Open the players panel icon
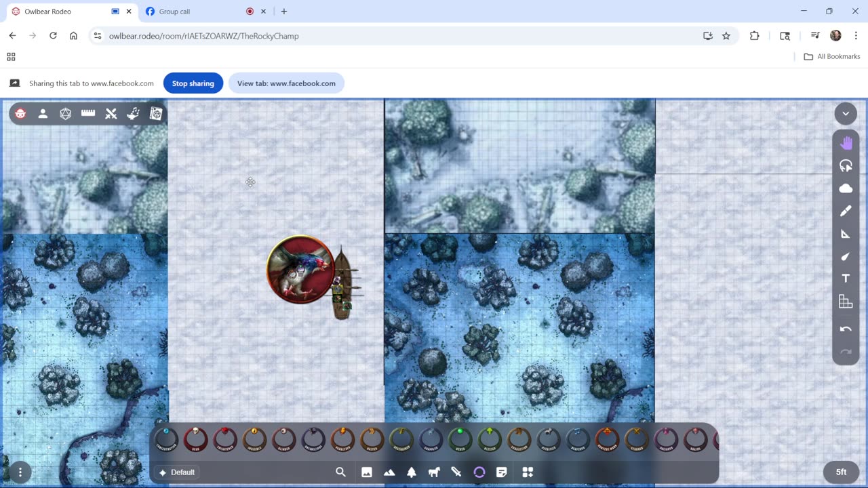868x488 pixels. pos(43,114)
